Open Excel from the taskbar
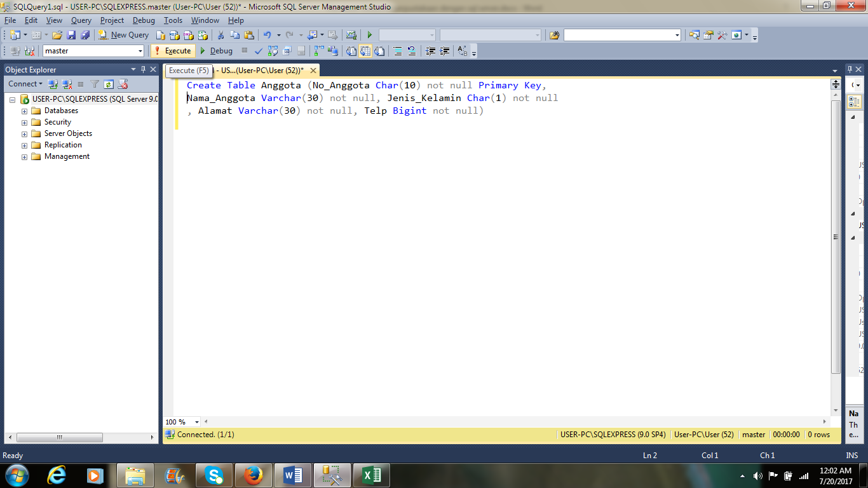 (372, 475)
